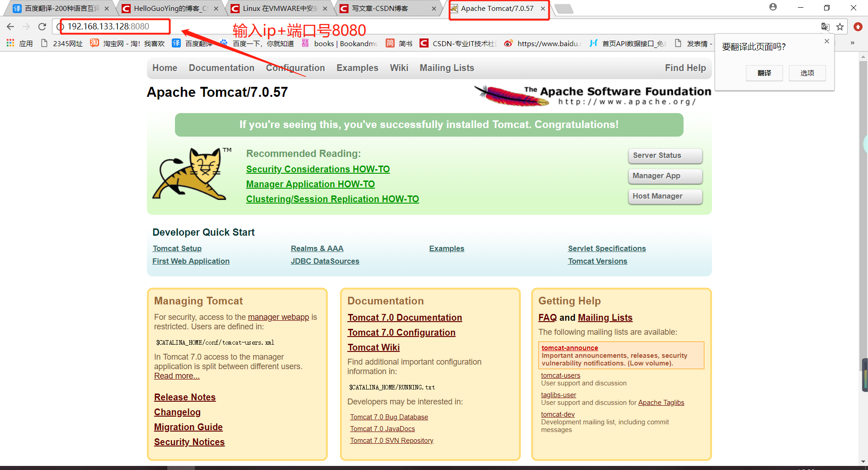Open the Changelog link

177,412
